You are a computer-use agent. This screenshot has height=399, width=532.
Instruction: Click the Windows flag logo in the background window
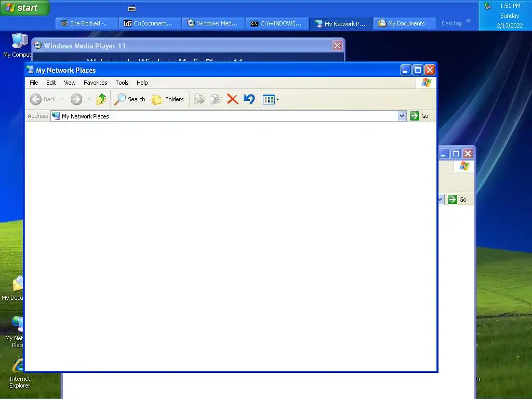pos(464,166)
